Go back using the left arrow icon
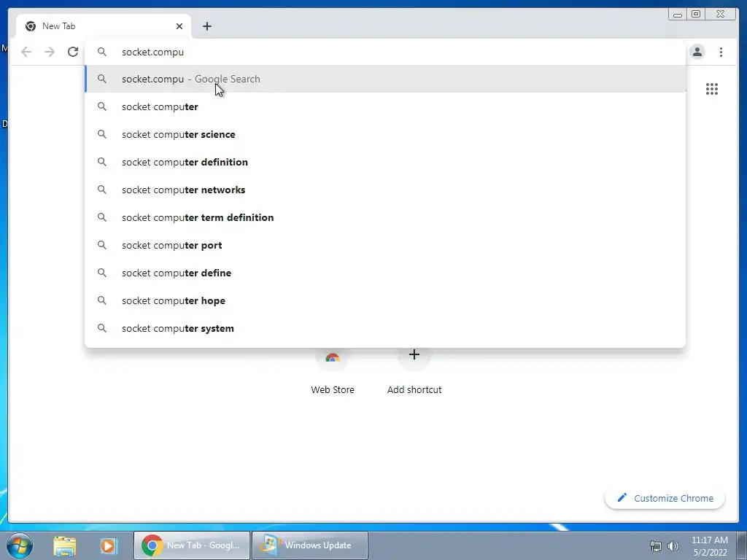747x560 pixels. pyautogui.click(x=26, y=52)
